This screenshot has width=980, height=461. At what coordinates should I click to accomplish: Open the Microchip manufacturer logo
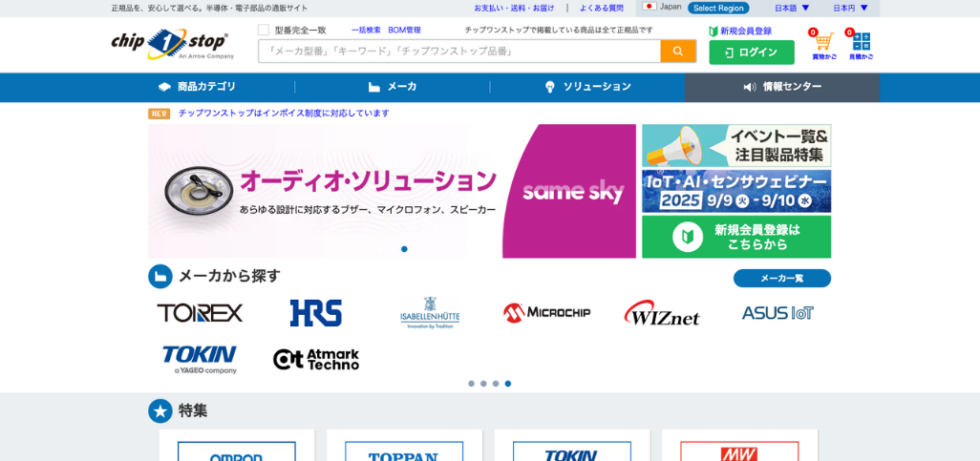[x=546, y=313]
